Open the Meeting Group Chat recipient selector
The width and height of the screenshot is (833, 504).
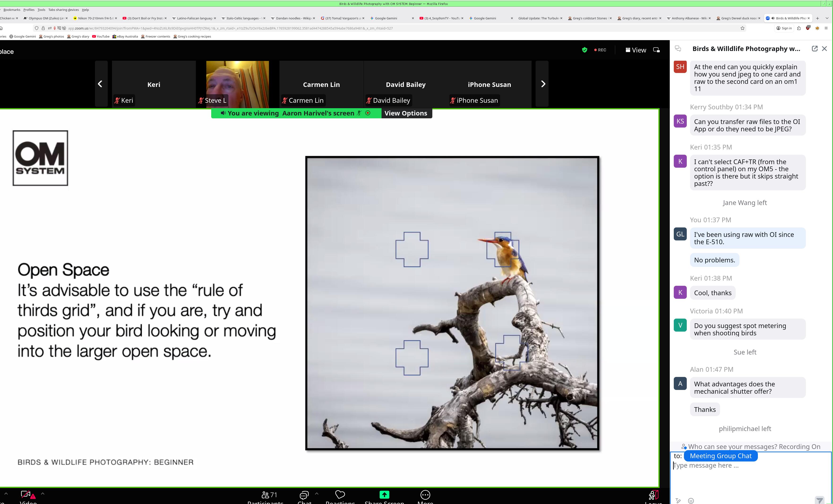click(720, 456)
